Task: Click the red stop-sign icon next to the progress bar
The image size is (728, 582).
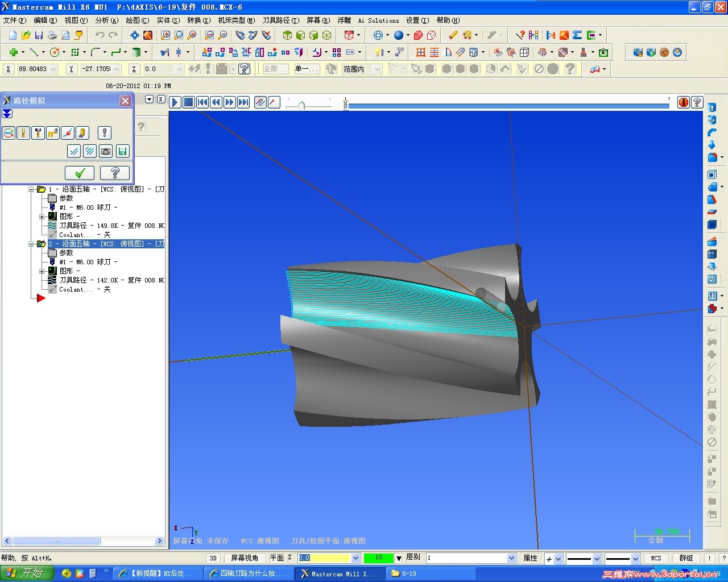Action: click(684, 102)
